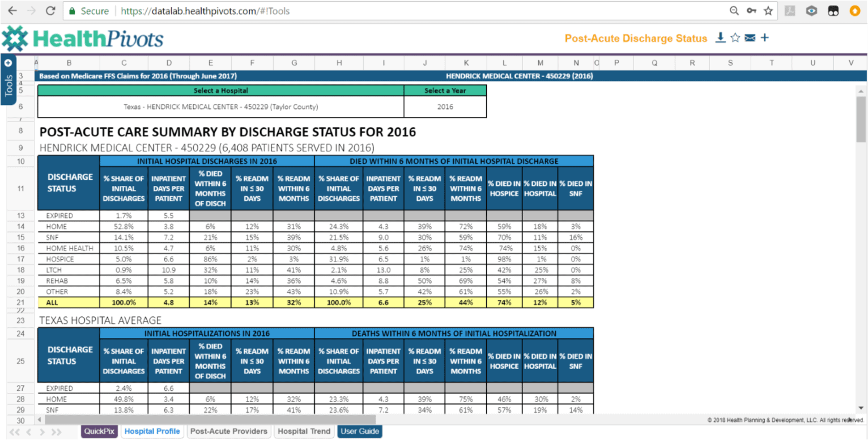Screen dimensions: 868x440
Task: Select the 86% died cell in HOSPICE row
Action: point(210,259)
